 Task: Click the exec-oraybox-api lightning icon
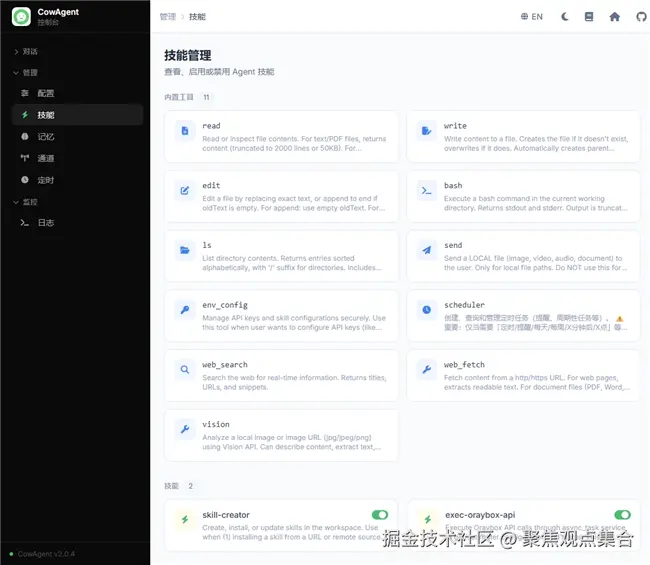click(428, 519)
